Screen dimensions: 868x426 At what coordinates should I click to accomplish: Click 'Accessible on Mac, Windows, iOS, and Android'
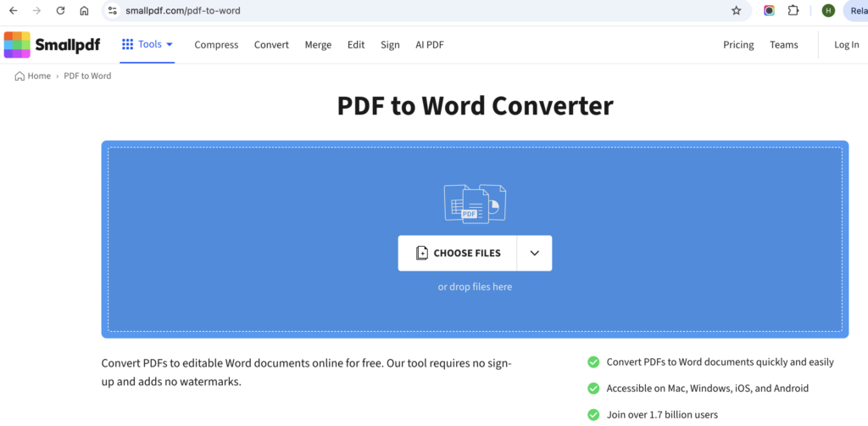pyautogui.click(x=708, y=389)
